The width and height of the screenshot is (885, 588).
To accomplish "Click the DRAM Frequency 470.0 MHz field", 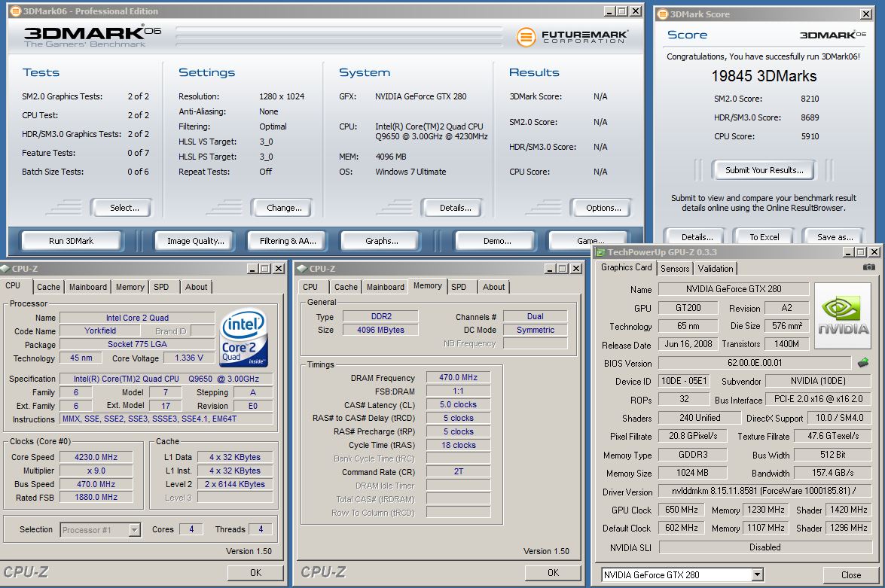I will [458, 377].
